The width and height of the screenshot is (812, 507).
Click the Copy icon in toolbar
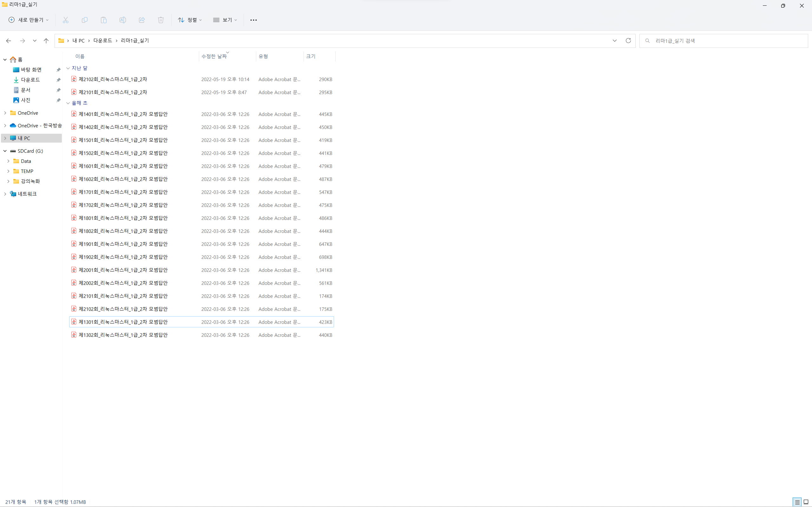click(x=85, y=20)
